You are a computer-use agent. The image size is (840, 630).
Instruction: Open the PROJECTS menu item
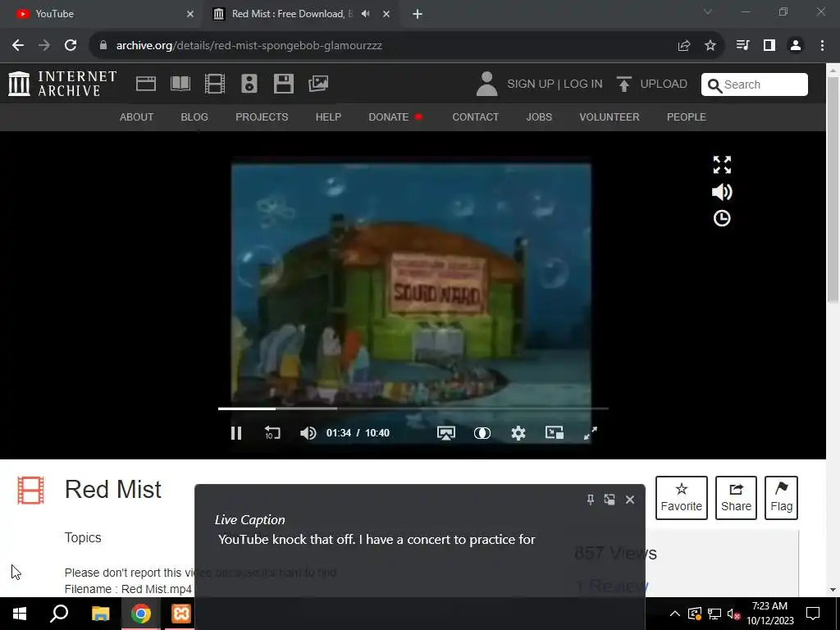coord(262,116)
